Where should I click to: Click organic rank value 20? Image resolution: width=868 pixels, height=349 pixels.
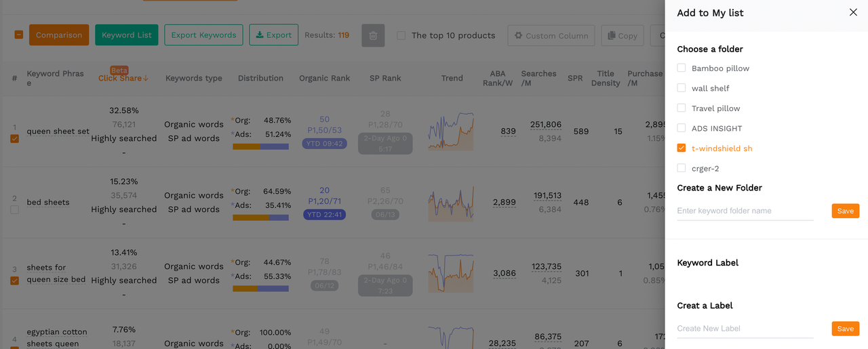coord(325,190)
